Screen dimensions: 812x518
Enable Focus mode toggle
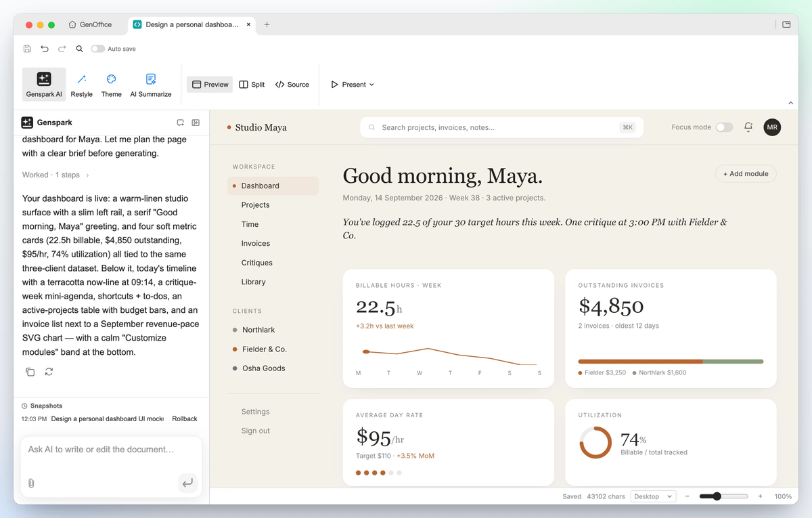tap(724, 127)
